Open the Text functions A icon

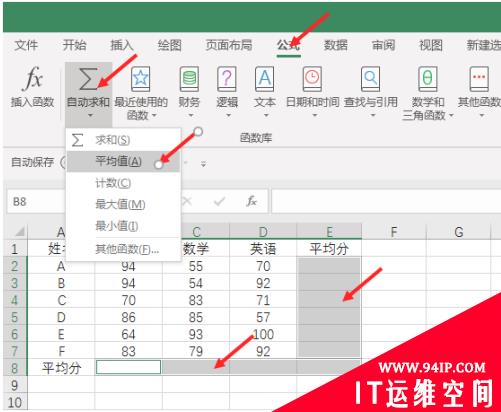(x=265, y=79)
